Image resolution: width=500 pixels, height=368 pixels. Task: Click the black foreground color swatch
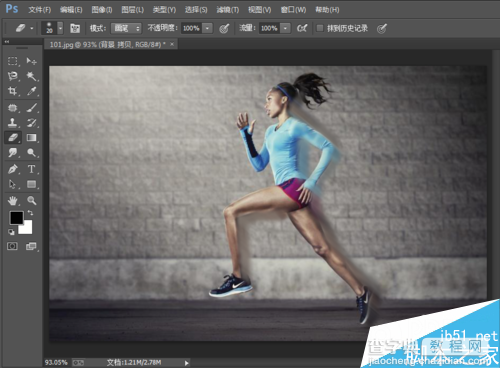16,218
